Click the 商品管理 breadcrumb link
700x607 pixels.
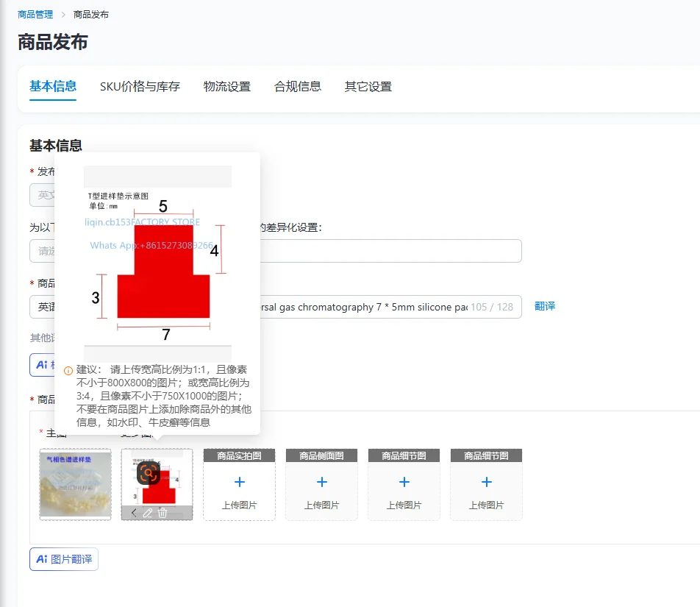tap(35, 14)
